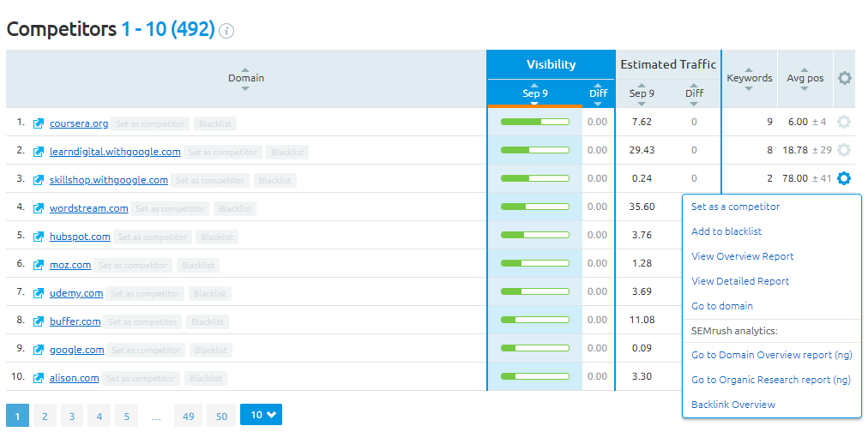
Task: Go to pagination page 1
Action: click(17, 416)
